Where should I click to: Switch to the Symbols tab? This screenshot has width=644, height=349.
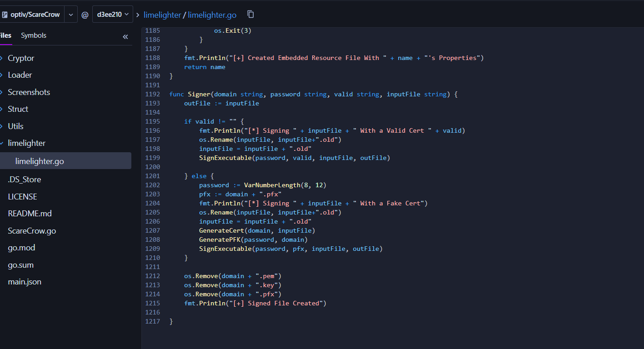(x=34, y=35)
